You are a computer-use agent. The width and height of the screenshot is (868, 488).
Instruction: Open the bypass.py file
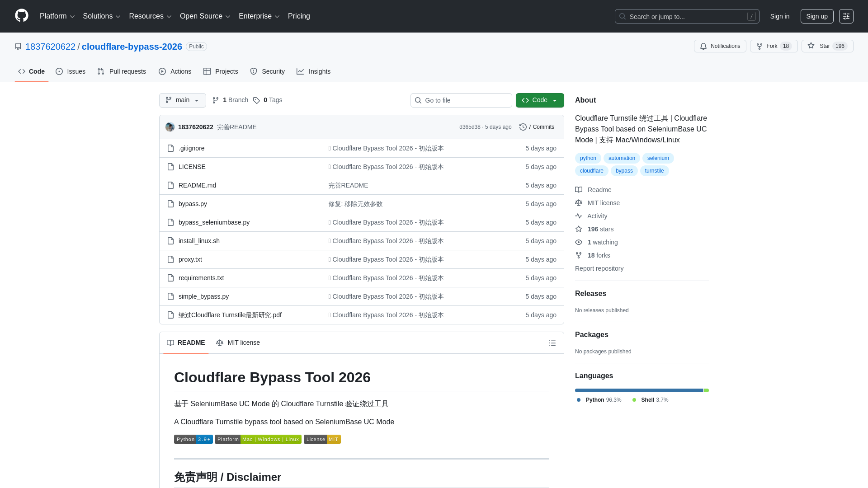[x=192, y=204]
